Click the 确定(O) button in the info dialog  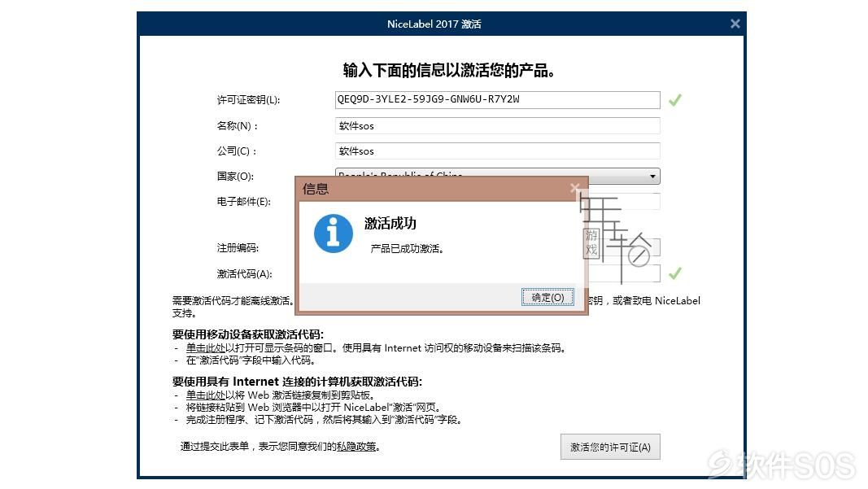tap(547, 298)
